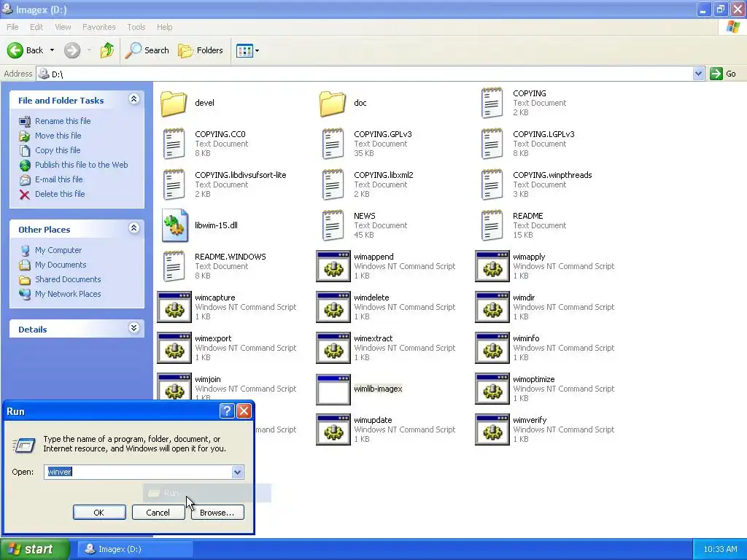Select the wimdir command script icon
Image resolution: width=747 pixels, height=560 pixels.
(x=492, y=307)
